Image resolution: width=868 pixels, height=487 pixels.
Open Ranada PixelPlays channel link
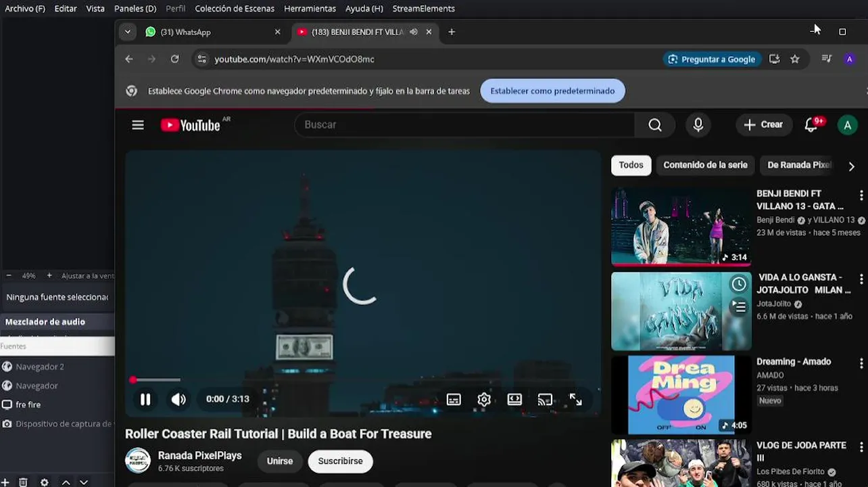199,455
